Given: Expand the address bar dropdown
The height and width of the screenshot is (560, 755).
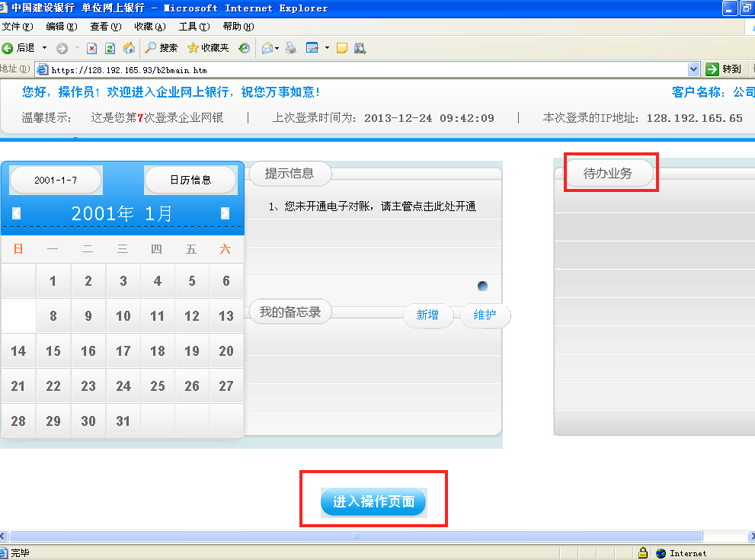Looking at the screenshot, I should pos(693,69).
